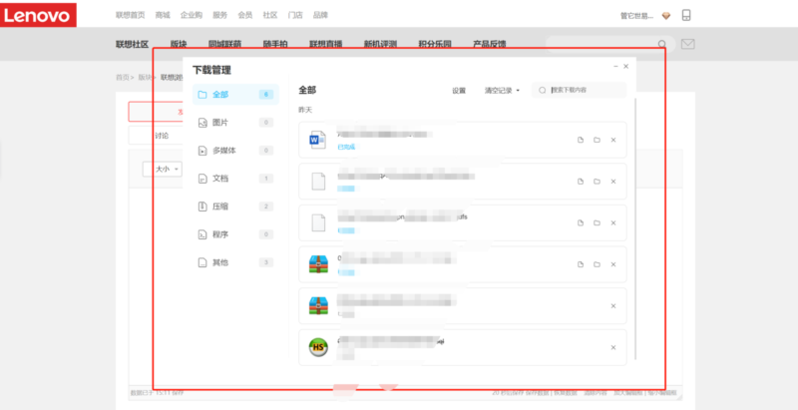Select the 全部 category in download manager

pos(220,94)
